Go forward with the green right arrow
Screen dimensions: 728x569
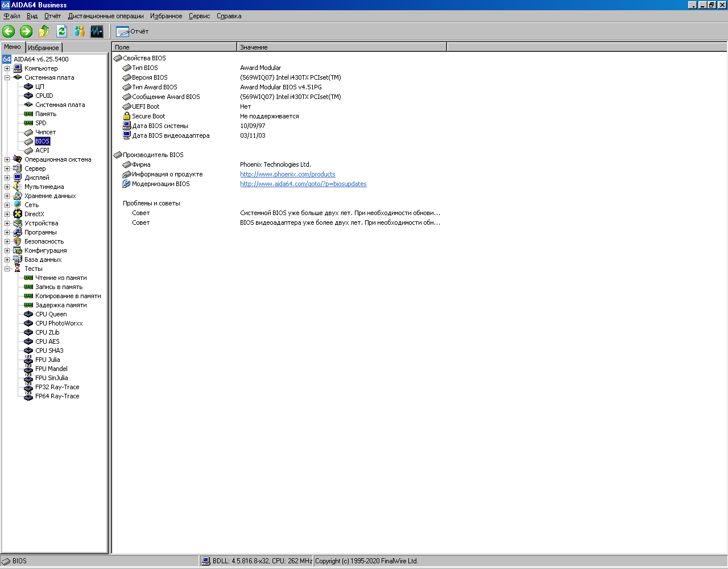[x=26, y=31]
